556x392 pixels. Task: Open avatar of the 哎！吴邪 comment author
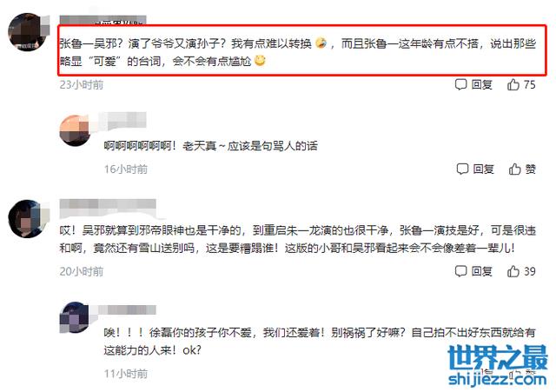(27, 218)
